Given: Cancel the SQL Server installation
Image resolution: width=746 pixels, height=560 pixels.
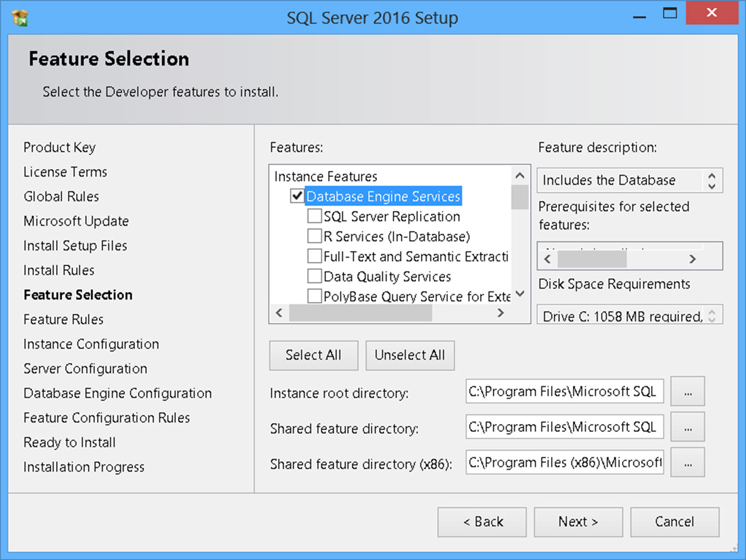Looking at the screenshot, I should [674, 522].
